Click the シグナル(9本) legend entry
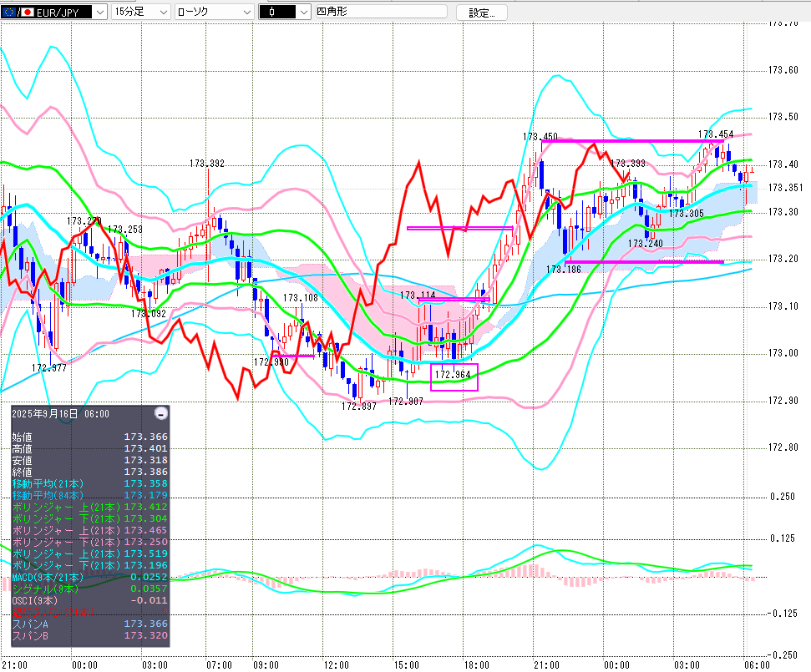The image size is (811, 672). pyautogui.click(x=45, y=589)
